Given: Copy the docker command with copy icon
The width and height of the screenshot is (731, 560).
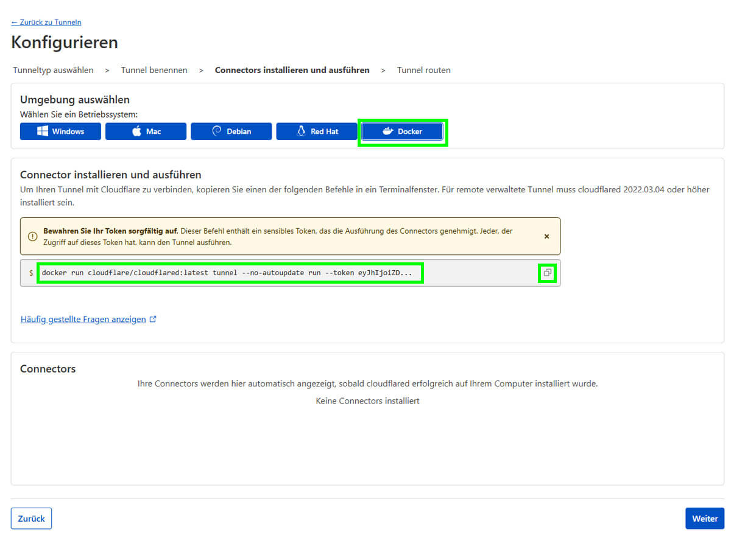Looking at the screenshot, I should pos(547,273).
